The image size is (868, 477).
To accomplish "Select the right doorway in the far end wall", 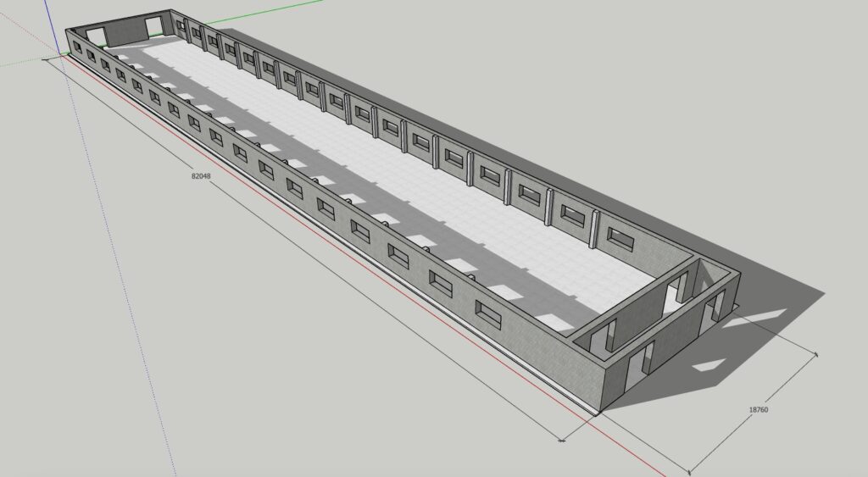I will (x=157, y=27).
